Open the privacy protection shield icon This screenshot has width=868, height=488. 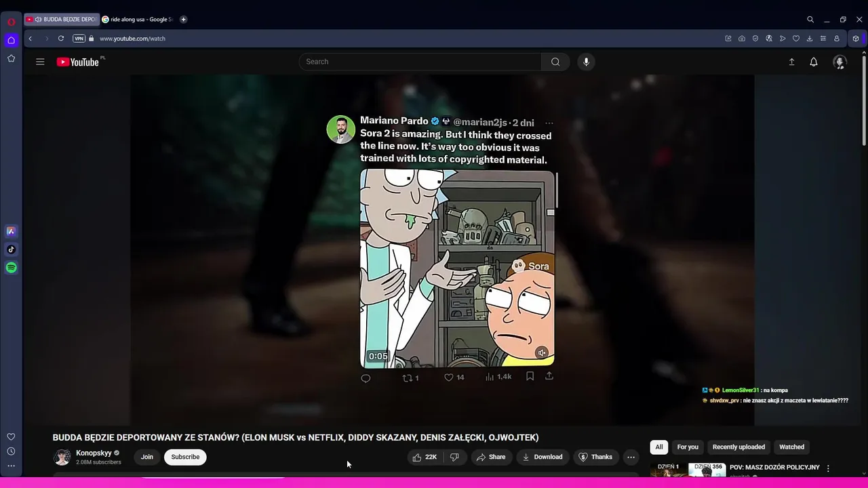coord(755,39)
